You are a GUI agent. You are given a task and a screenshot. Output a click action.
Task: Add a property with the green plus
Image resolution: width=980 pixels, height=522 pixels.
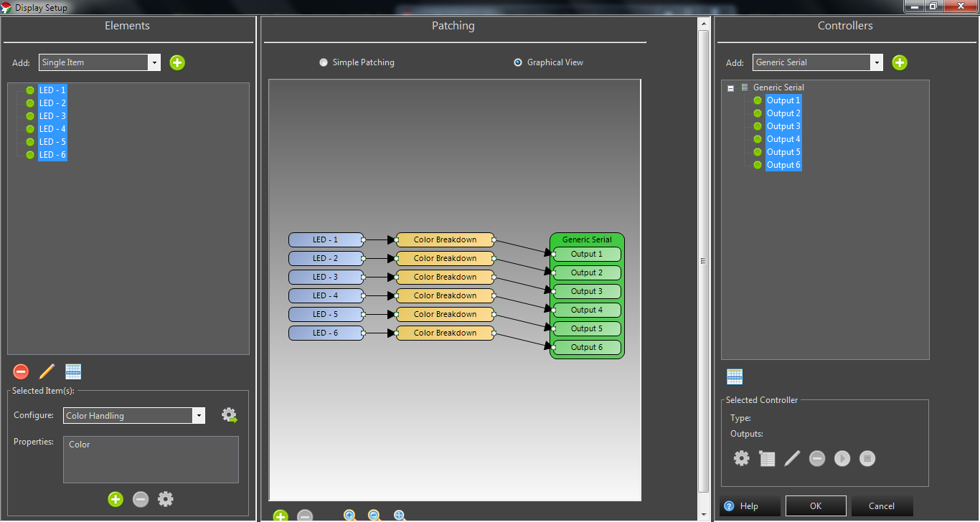pyautogui.click(x=116, y=499)
